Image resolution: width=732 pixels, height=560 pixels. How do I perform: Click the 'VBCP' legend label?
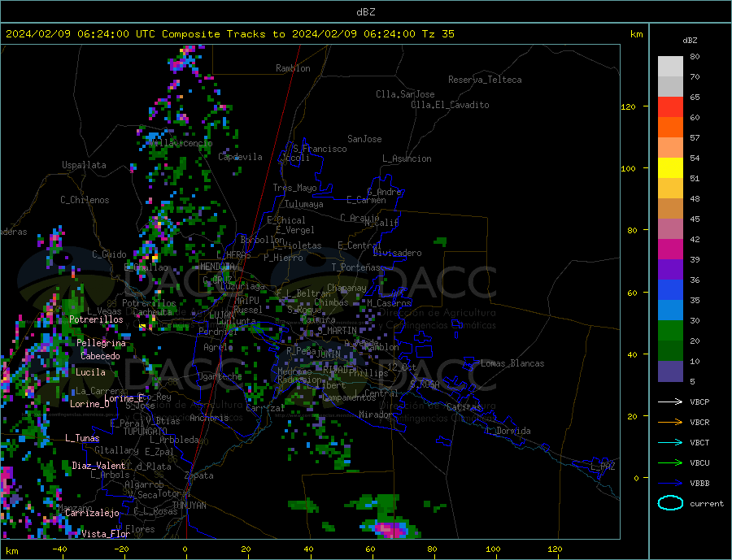coord(699,402)
